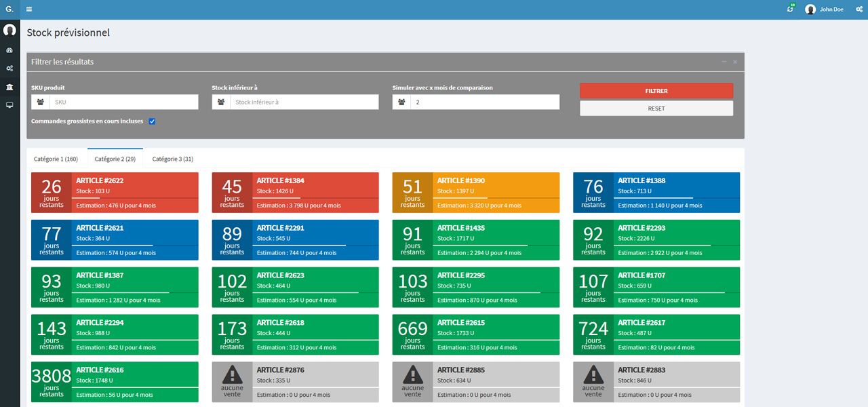868x407 pixels.
Task: Click the RESET button
Action: [656, 109]
